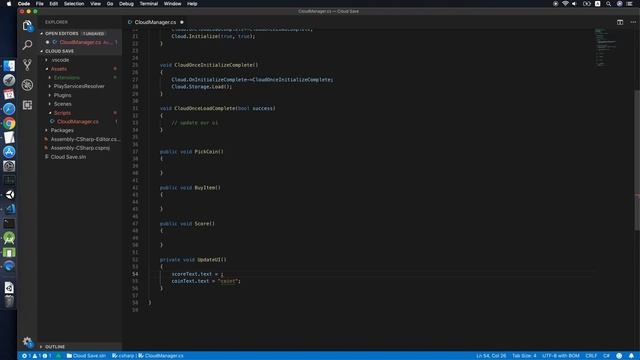Open Assembly-CSharp.csproj file

click(x=80, y=148)
